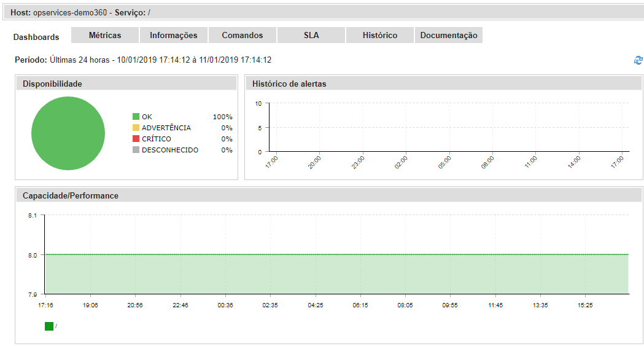Open the Métricas tab

coord(105,36)
